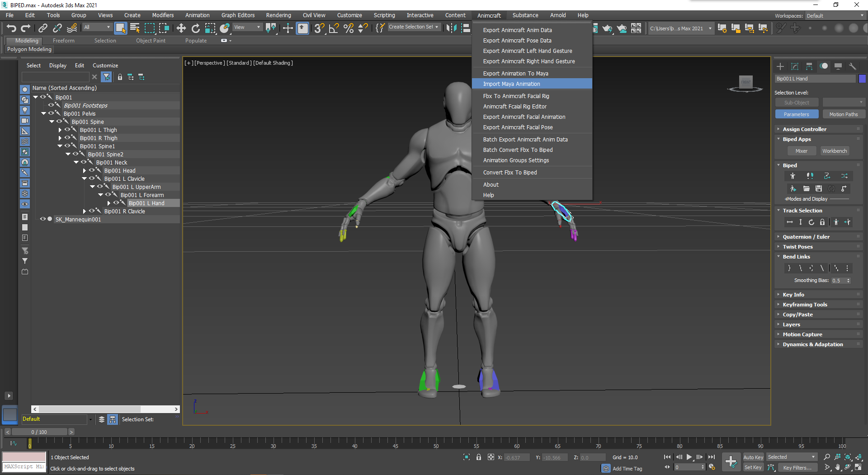Toggle visibility eye of Bip001 Head
868x475 pixels.
coord(92,170)
